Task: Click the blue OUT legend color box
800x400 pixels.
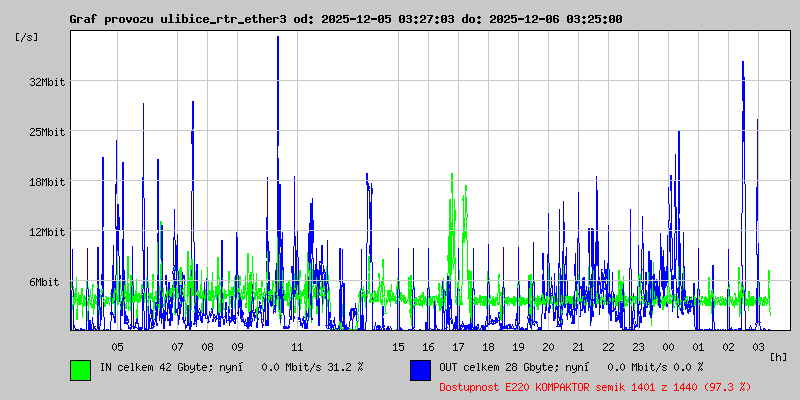Action: (x=420, y=369)
